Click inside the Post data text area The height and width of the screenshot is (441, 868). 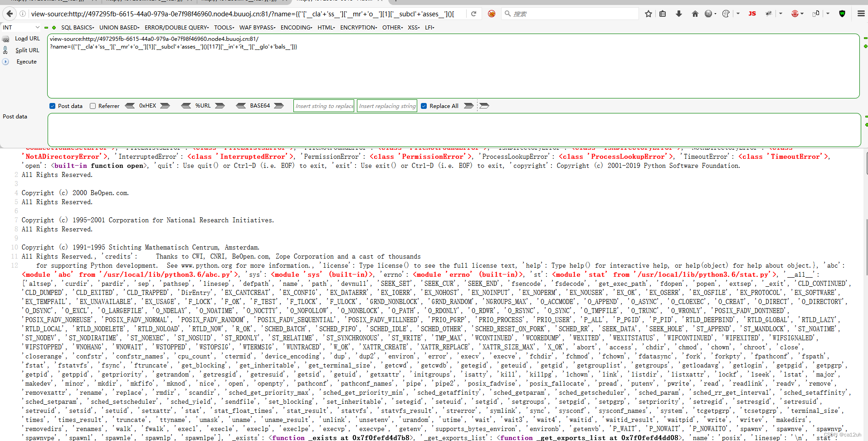coord(454,130)
